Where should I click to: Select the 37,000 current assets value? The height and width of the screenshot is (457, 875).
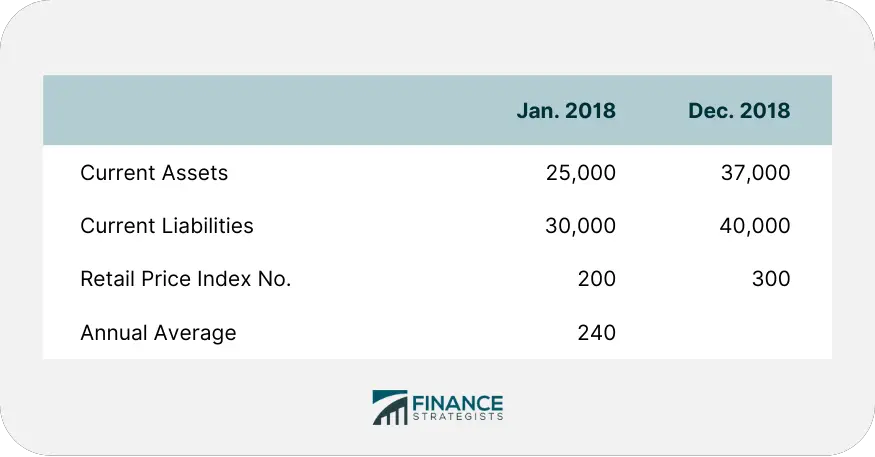point(755,173)
